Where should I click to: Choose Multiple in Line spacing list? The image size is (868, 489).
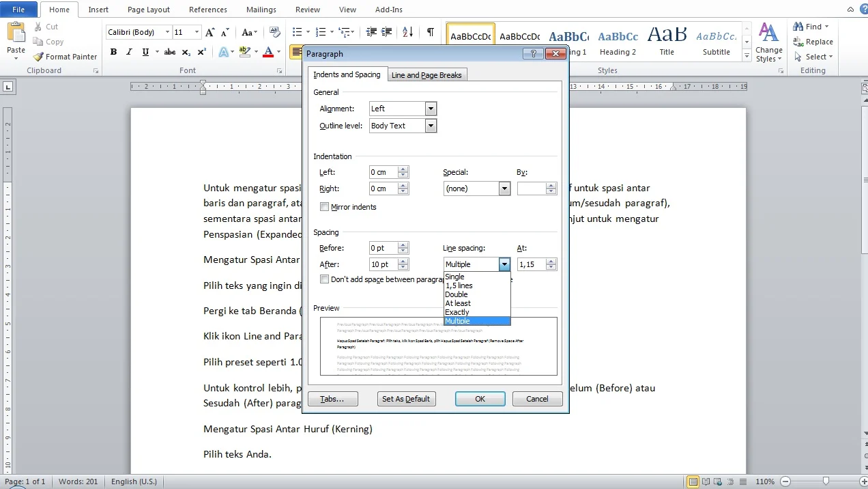(477, 321)
